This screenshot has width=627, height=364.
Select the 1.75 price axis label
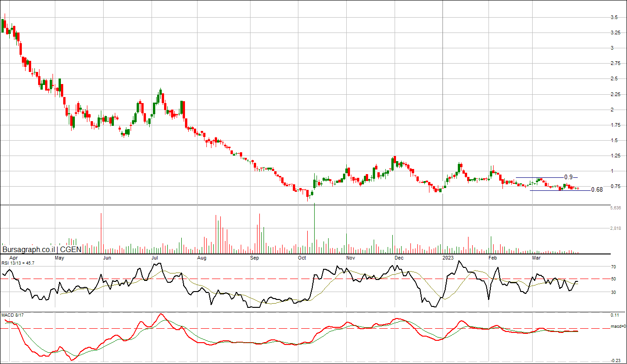(615, 125)
